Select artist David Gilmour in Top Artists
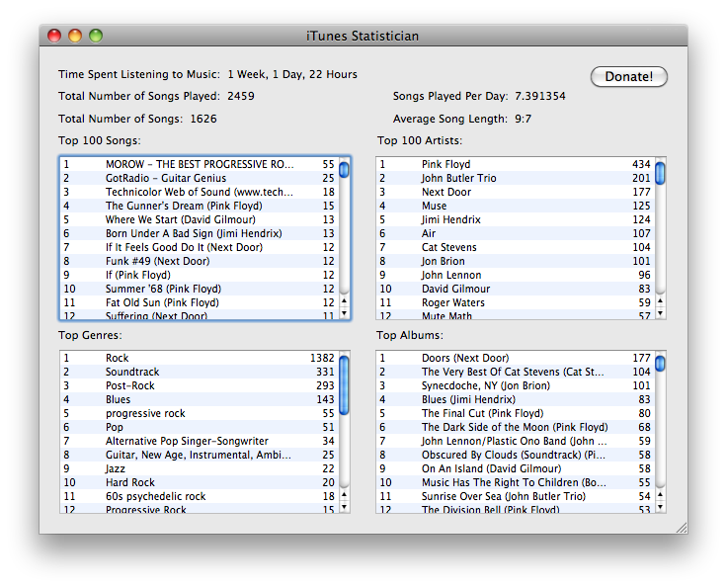This screenshot has width=727, height=588. [516, 289]
